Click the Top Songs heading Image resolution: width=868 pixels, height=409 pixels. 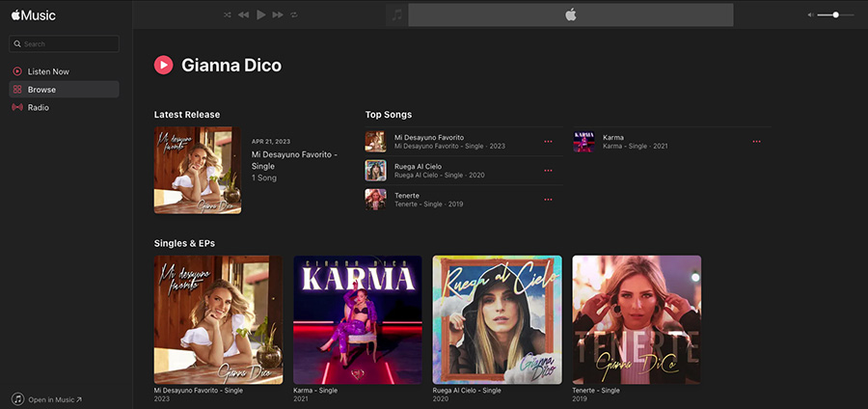(389, 115)
